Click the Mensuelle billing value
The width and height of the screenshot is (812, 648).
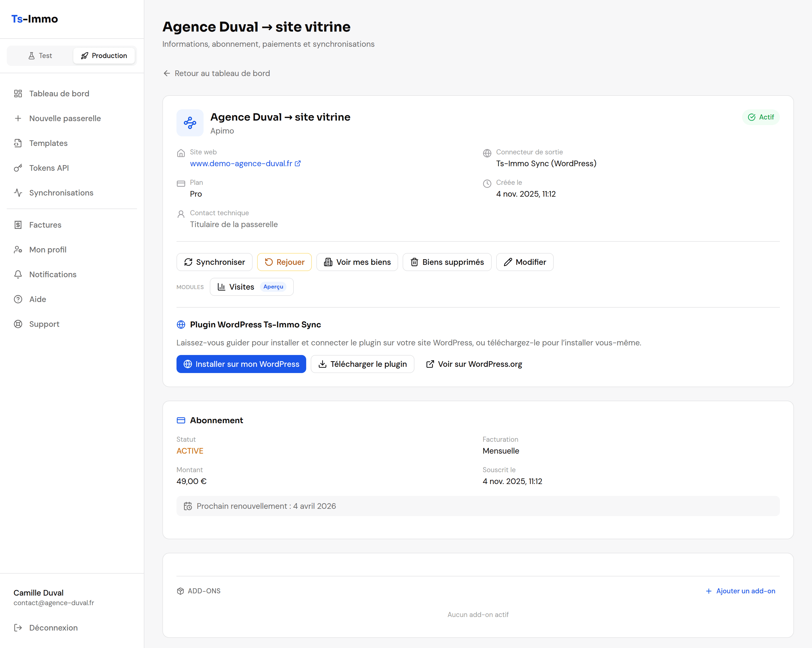pos(501,451)
